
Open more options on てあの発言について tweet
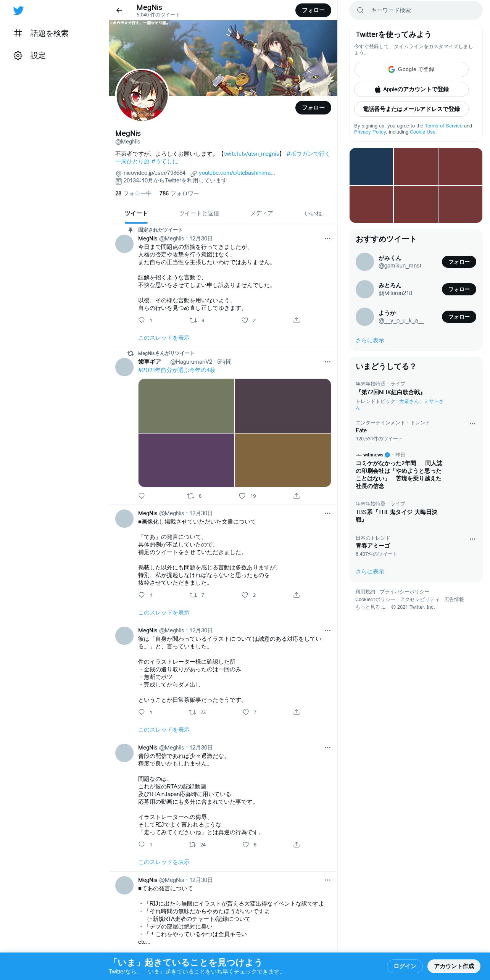[x=327, y=880]
